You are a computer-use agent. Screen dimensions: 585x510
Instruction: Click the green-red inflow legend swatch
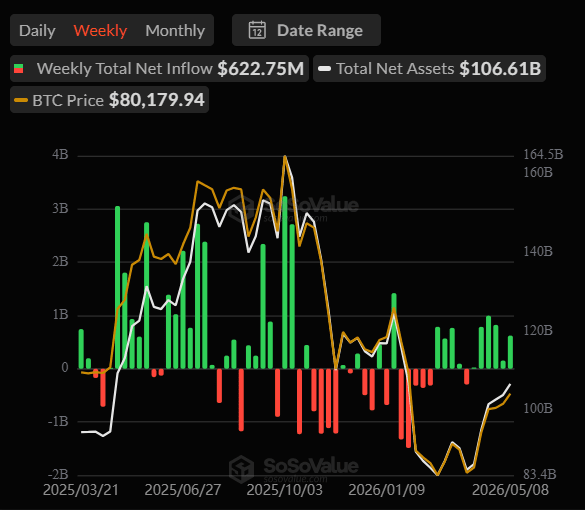point(19,69)
